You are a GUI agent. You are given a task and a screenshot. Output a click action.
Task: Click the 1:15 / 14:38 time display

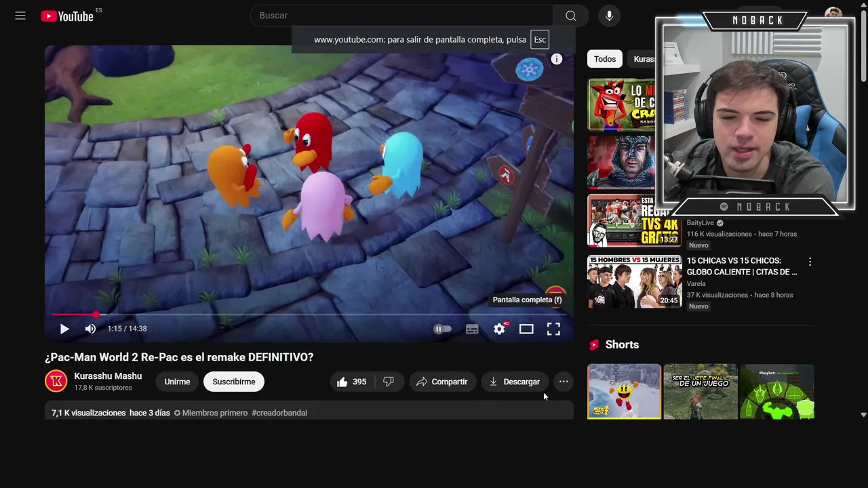[x=127, y=329]
